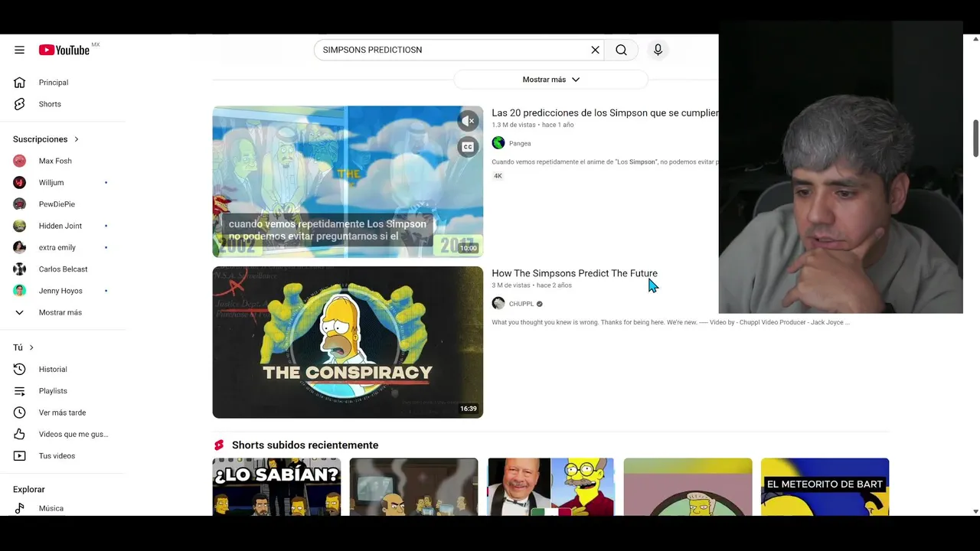Click the thumbs-up liked videos icon
The width and height of the screenshot is (980, 551).
20,434
